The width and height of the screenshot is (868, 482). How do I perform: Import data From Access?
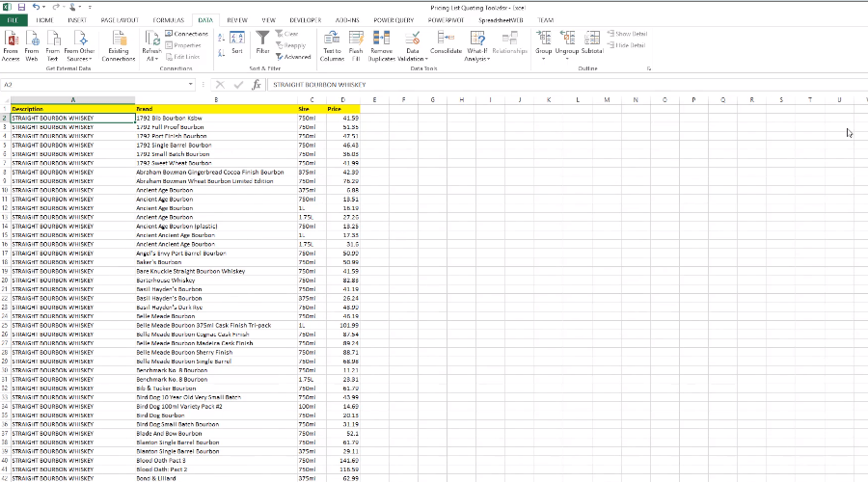(x=11, y=45)
